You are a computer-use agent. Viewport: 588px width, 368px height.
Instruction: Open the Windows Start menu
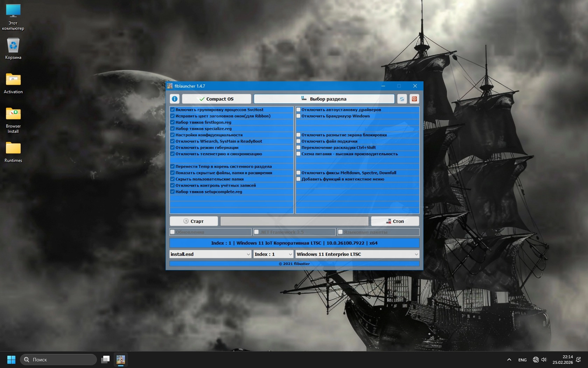(x=11, y=360)
